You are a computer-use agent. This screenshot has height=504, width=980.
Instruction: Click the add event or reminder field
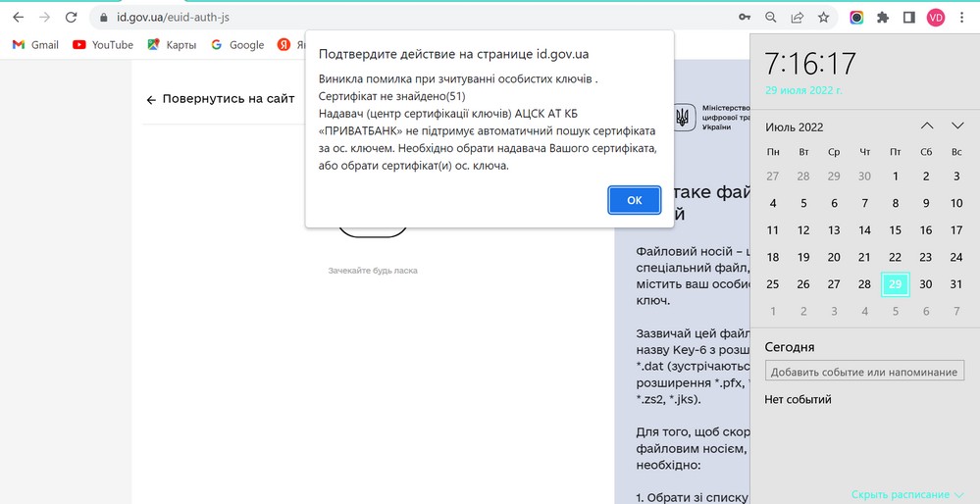coord(864,371)
